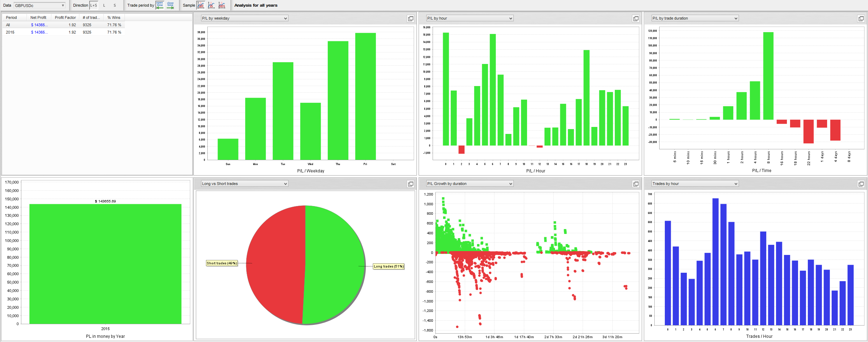The image size is (868, 342).
Task: Choose the in-sample 'is' icon
Action: [211, 5]
